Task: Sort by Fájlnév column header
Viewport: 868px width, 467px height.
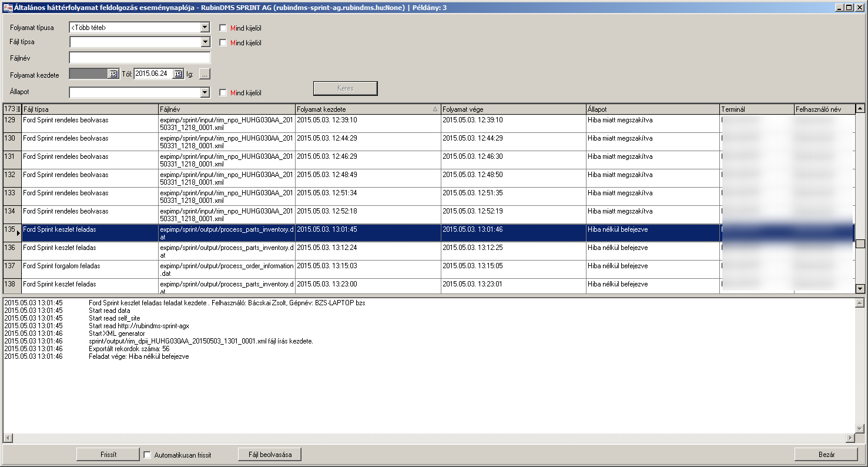Action: point(227,109)
